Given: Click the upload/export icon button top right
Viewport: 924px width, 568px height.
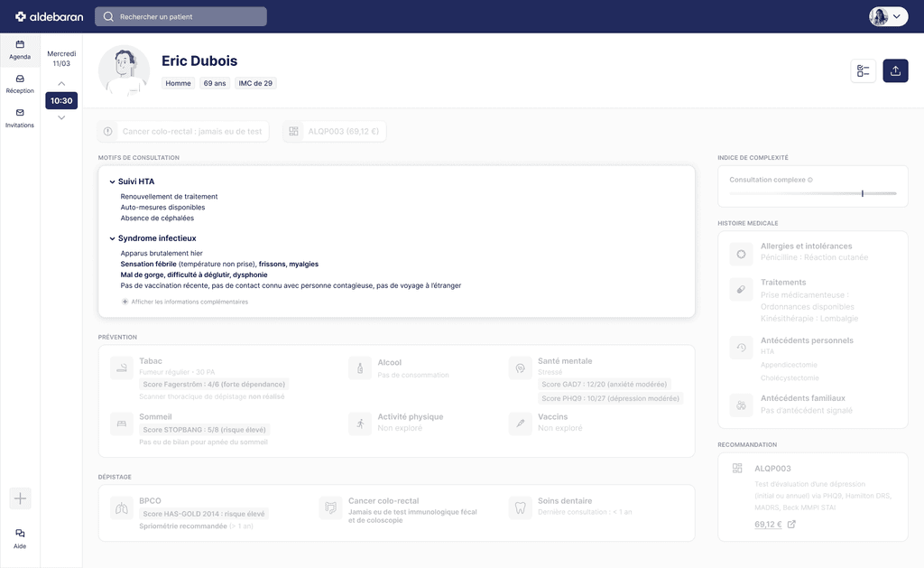Looking at the screenshot, I should pyautogui.click(x=894, y=70).
